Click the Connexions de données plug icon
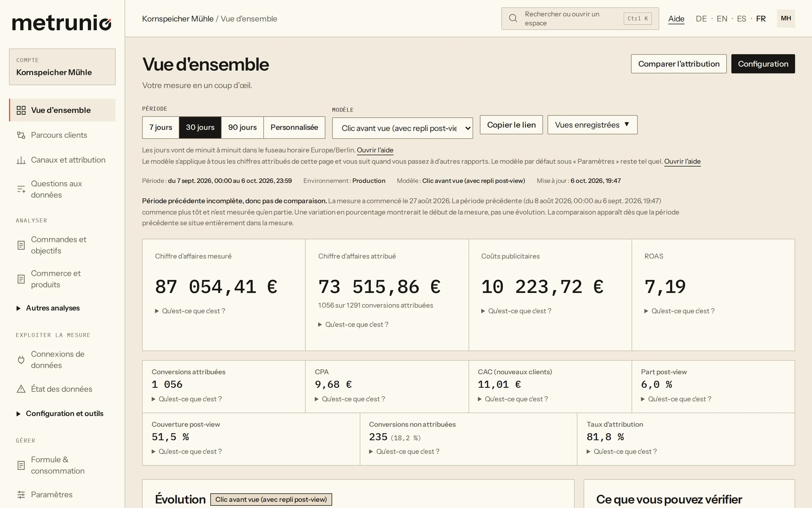The height and width of the screenshot is (508, 812). 21,360
